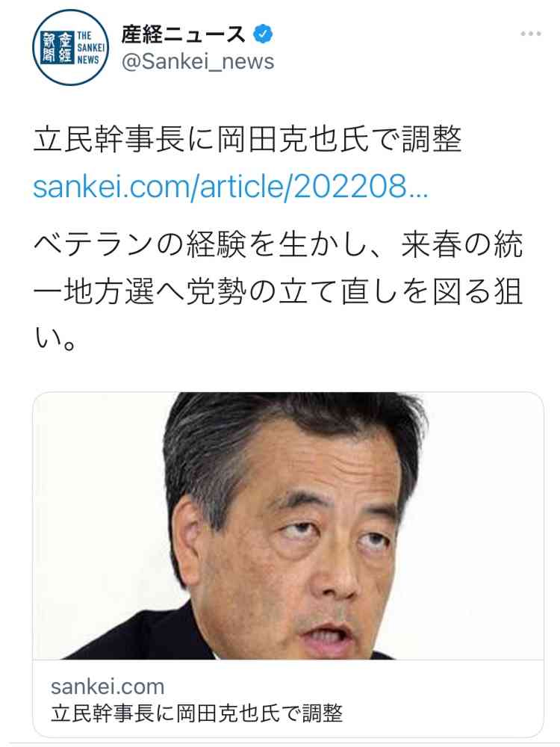Viewport: 560px width, 747px height.
Task: Select the 産経ニュース display name
Action: (183, 35)
